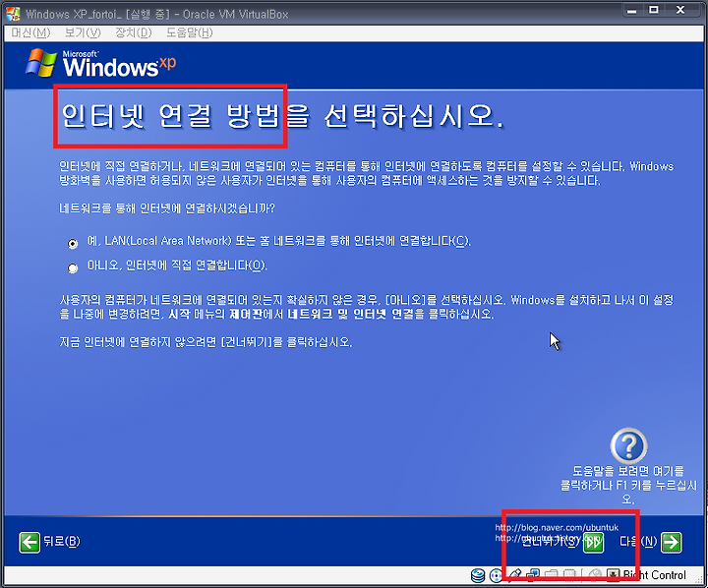Open the 장치(D) menu
The width and height of the screenshot is (708, 588).
click(x=133, y=32)
